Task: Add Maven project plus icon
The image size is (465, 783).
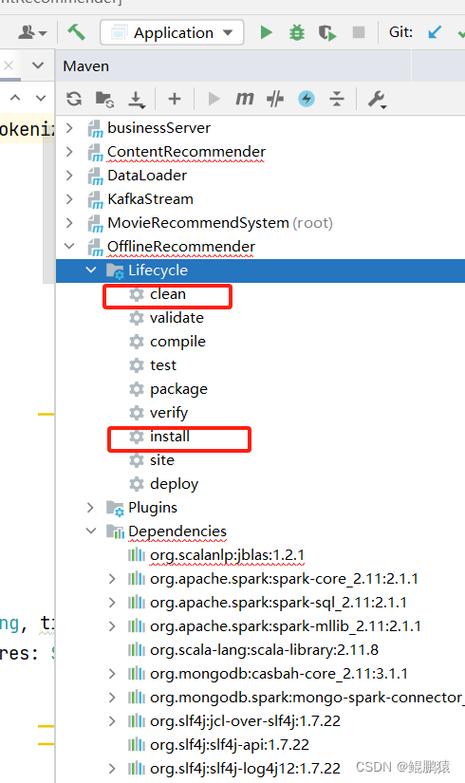Action: (174, 99)
